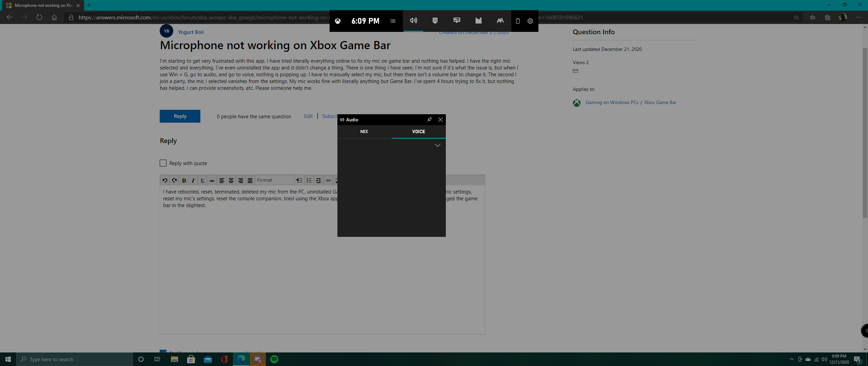
Task: Click the email envelope icon under Views
Action: 575,71
